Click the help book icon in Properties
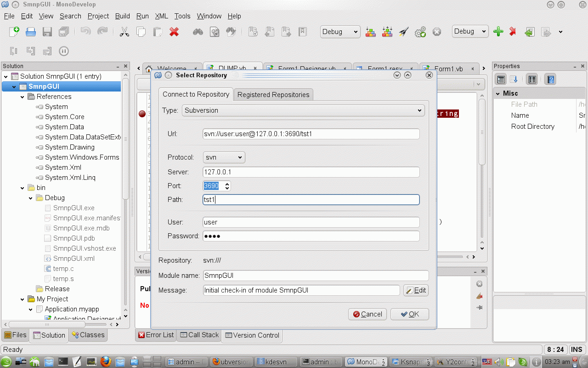588x368 pixels. [550, 79]
